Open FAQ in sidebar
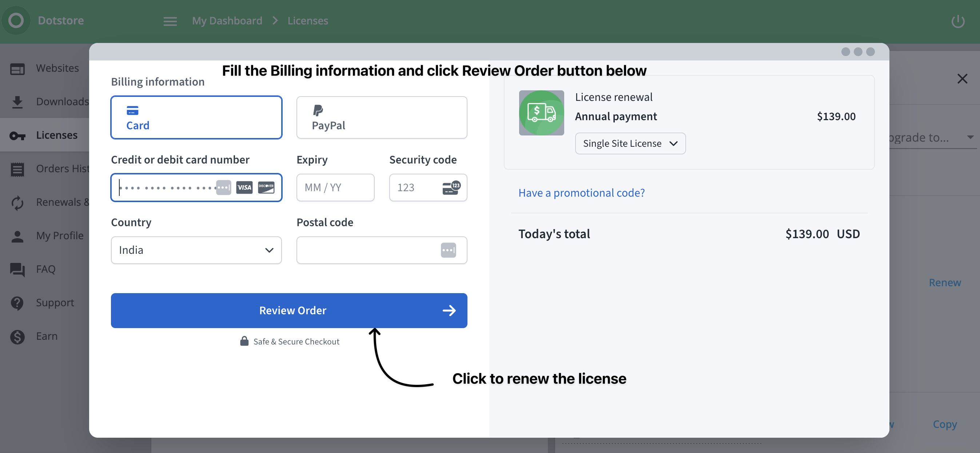Screen dimensions: 980x453 click(45, 269)
